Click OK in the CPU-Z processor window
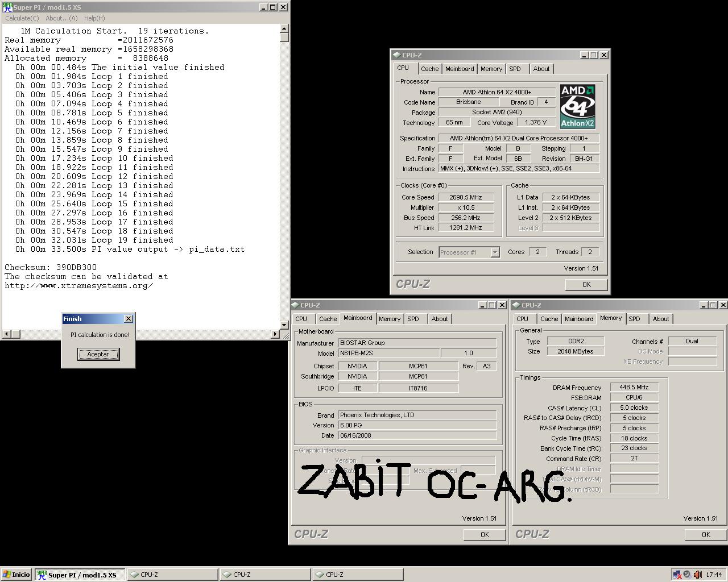 coord(586,285)
